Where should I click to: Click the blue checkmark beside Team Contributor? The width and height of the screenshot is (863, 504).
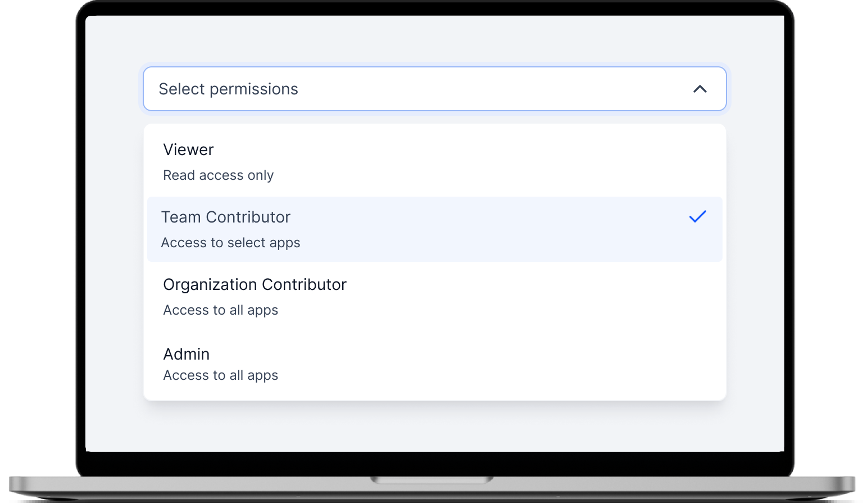tap(697, 216)
